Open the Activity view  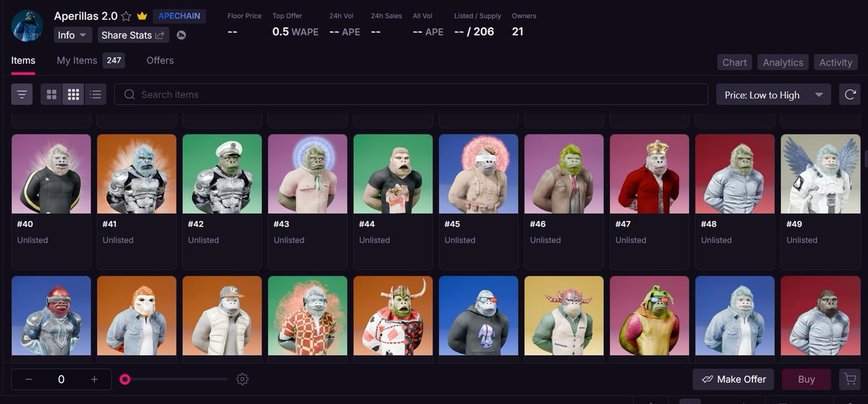click(x=835, y=62)
